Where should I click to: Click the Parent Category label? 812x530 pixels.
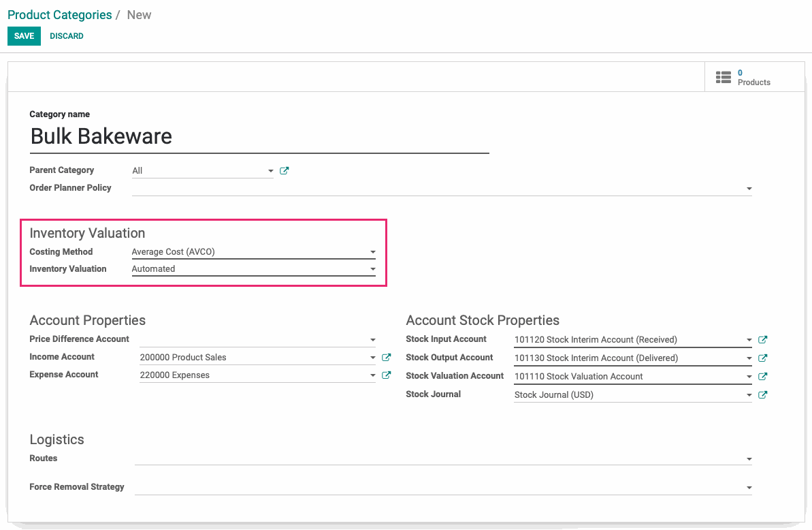tap(62, 170)
